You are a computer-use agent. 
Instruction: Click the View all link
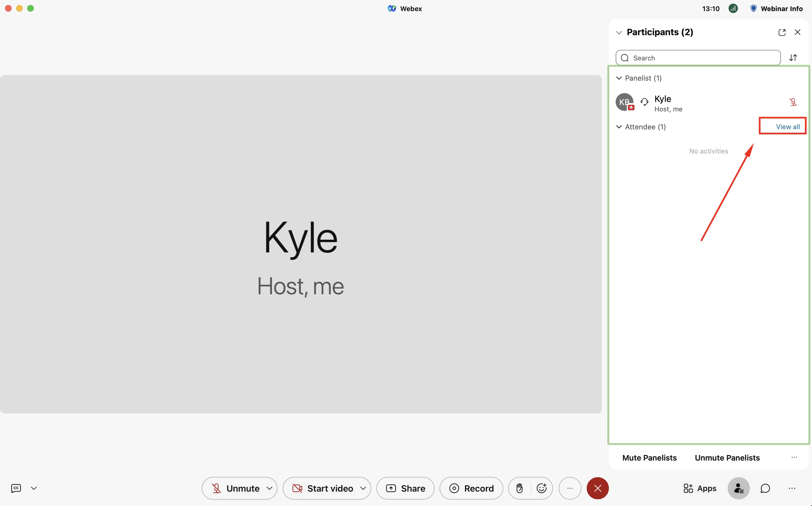point(788,127)
